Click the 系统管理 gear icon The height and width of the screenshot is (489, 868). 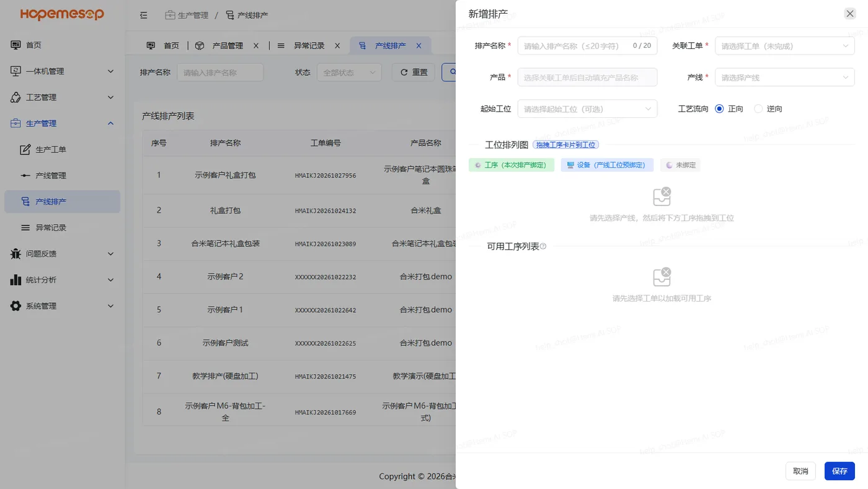pos(16,306)
